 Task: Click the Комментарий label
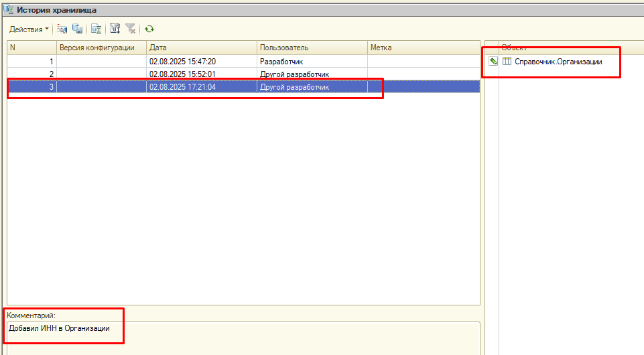point(31,315)
